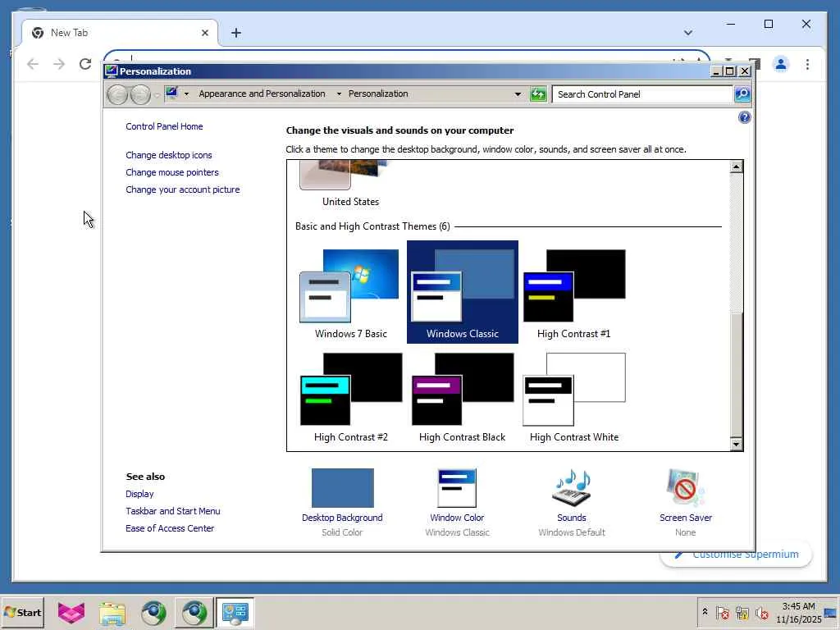Viewport: 840px width, 630px height.
Task: Go forward in the browser window
Action: pos(59,64)
